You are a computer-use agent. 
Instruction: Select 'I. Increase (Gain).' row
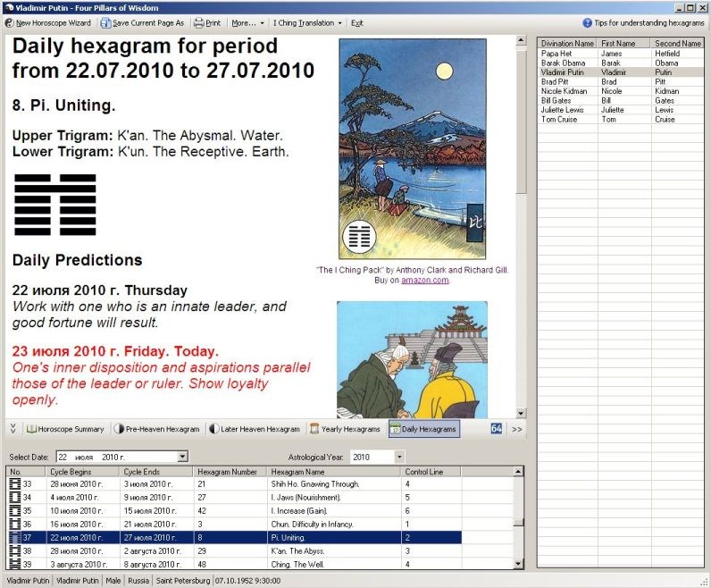click(x=234, y=511)
